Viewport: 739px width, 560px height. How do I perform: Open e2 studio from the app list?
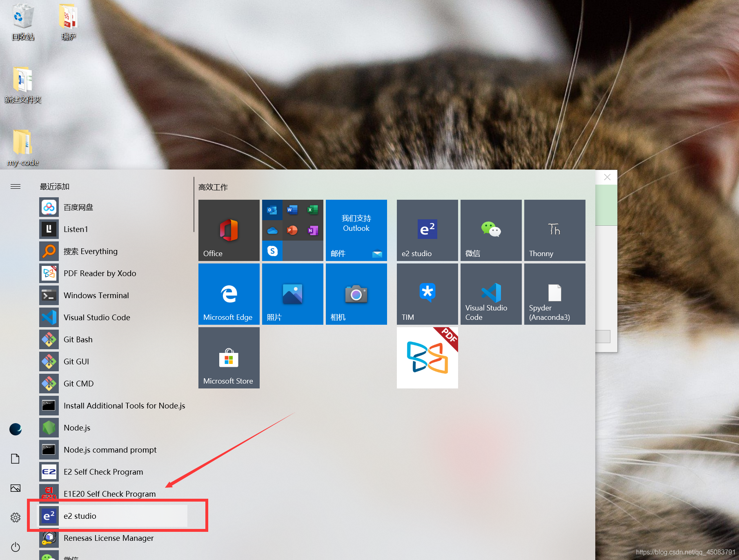113,516
